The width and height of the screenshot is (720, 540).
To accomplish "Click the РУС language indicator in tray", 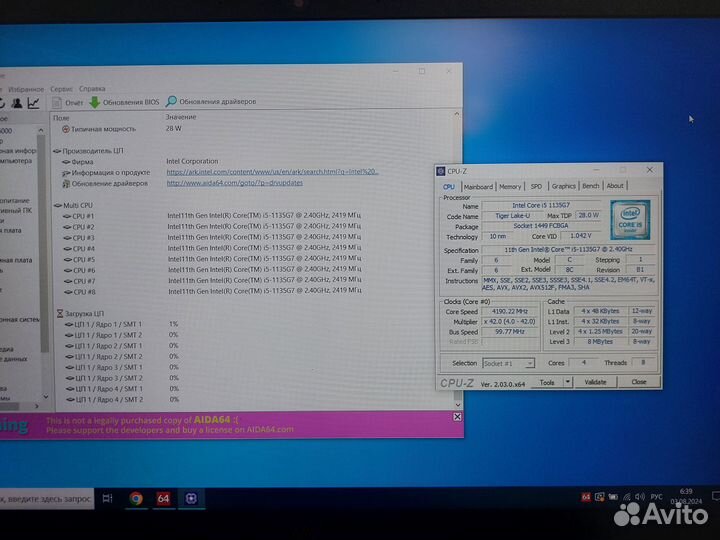I will (x=657, y=497).
